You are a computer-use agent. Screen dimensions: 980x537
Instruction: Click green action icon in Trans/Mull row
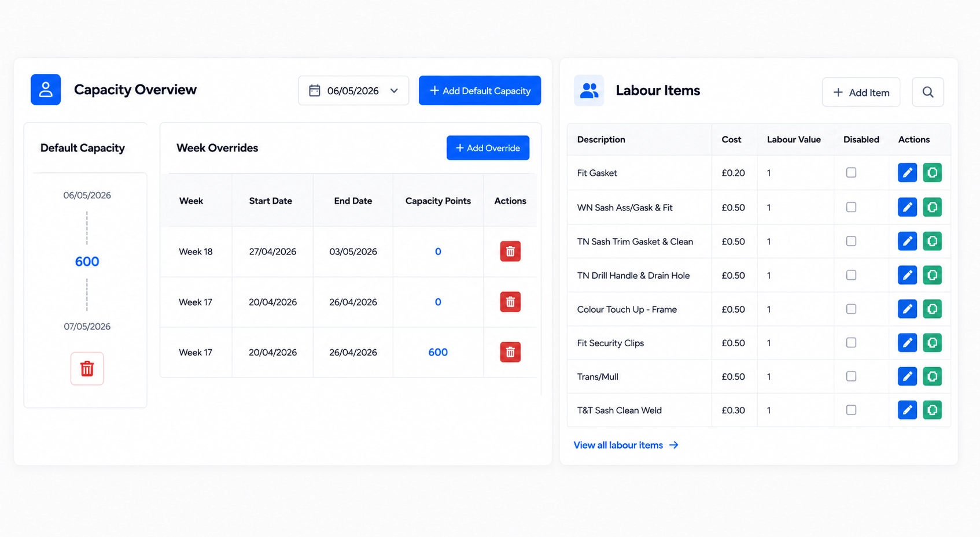932,376
